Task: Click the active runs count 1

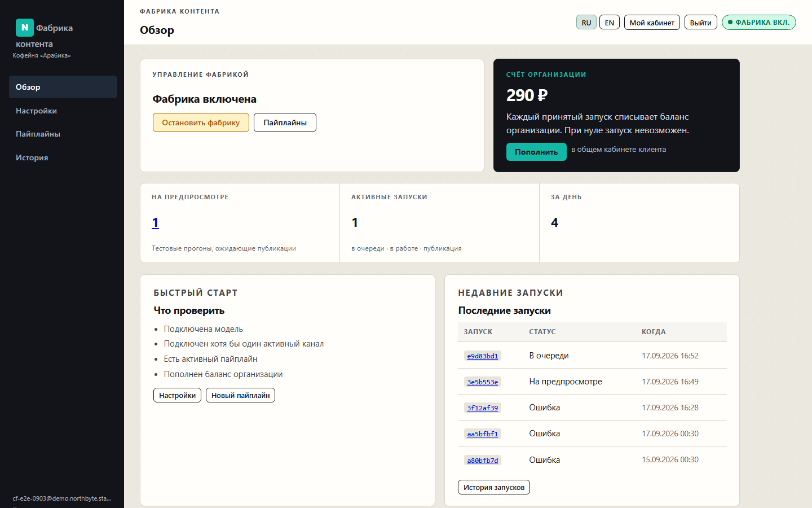Action: click(355, 222)
